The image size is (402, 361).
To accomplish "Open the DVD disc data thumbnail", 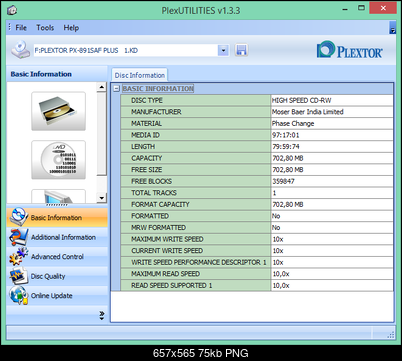I will click(58, 160).
